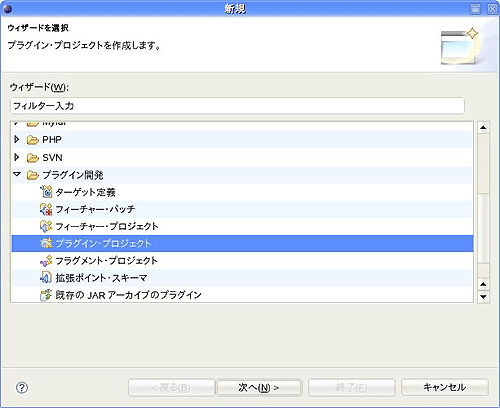Click the lower scrollbar up arrow
This screenshot has width=500, height=408.
click(x=483, y=284)
